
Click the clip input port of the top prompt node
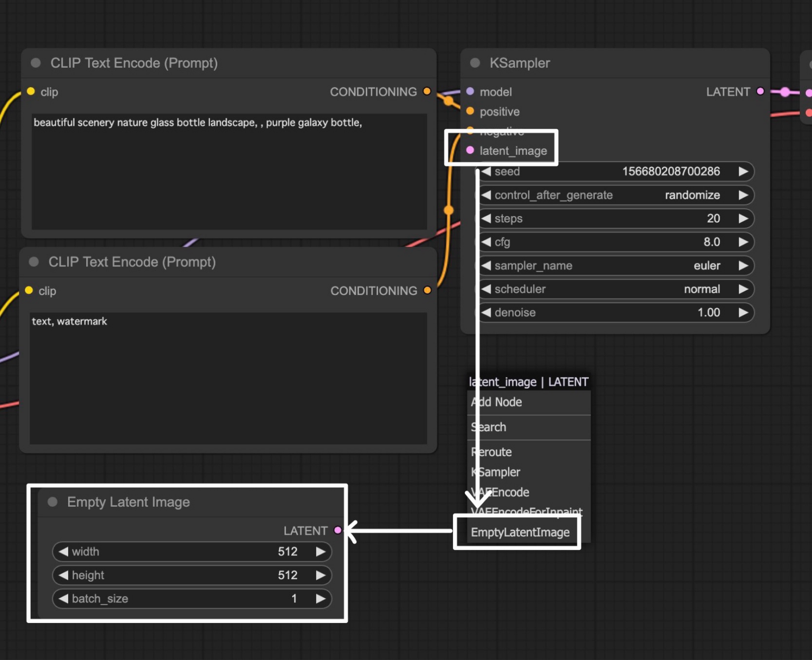click(31, 91)
